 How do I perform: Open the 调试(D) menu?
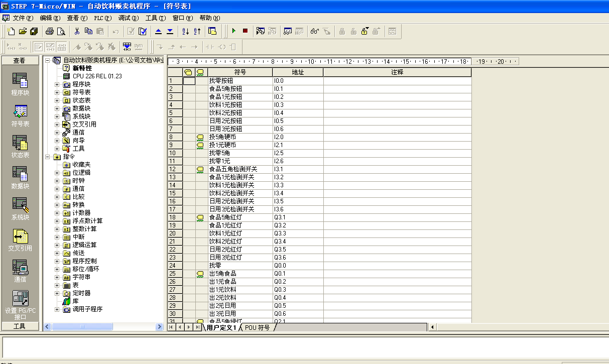[x=129, y=18]
